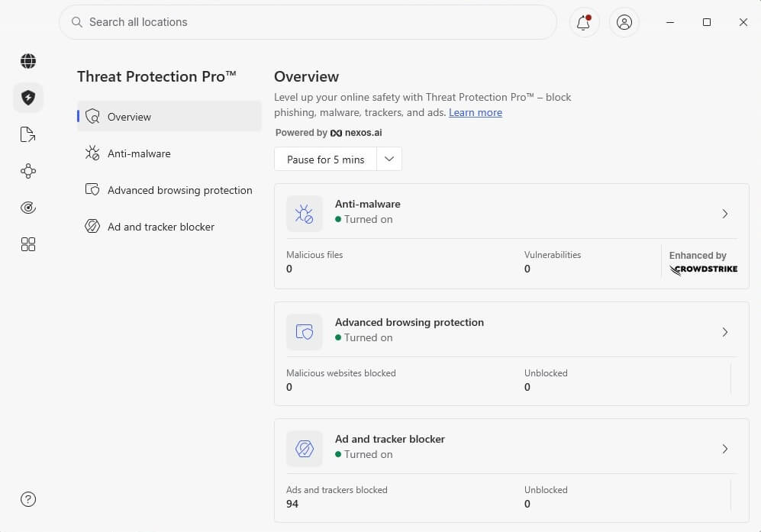Screen dimensions: 761x532
Task: Open the pause duration dropdown arrow
Action: click(389, 160)
